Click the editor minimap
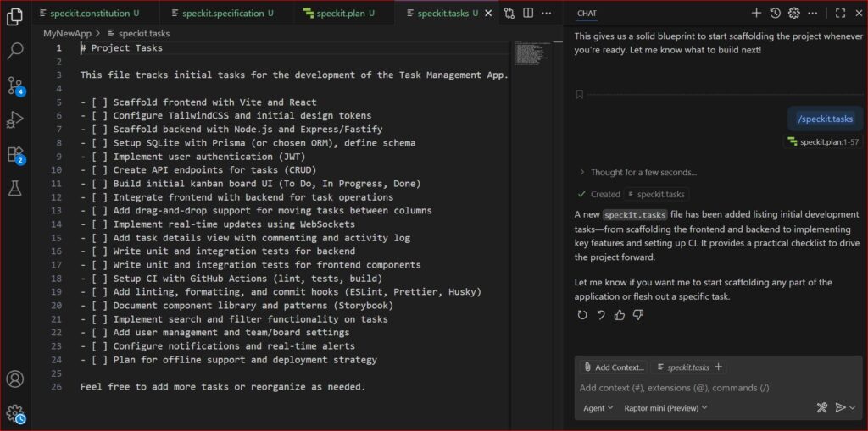Screen dimensions: 868x431 (531, 52)
